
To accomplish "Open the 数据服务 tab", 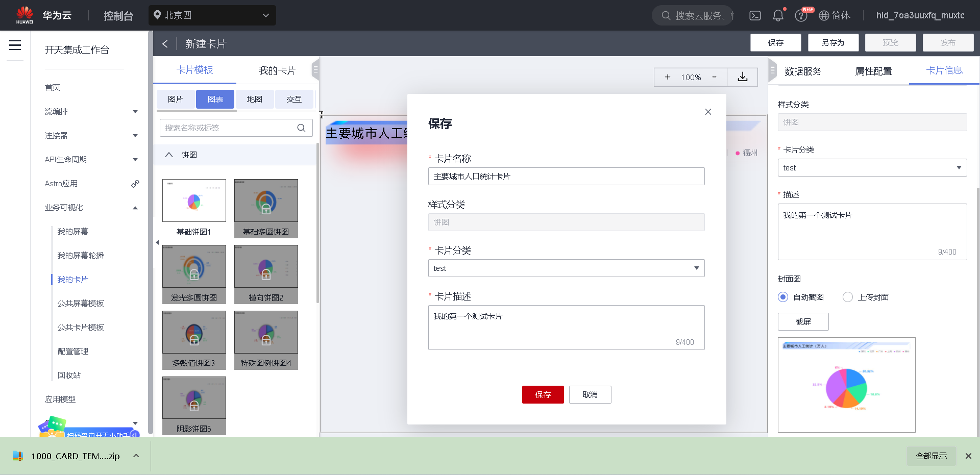I will point(803,71).
